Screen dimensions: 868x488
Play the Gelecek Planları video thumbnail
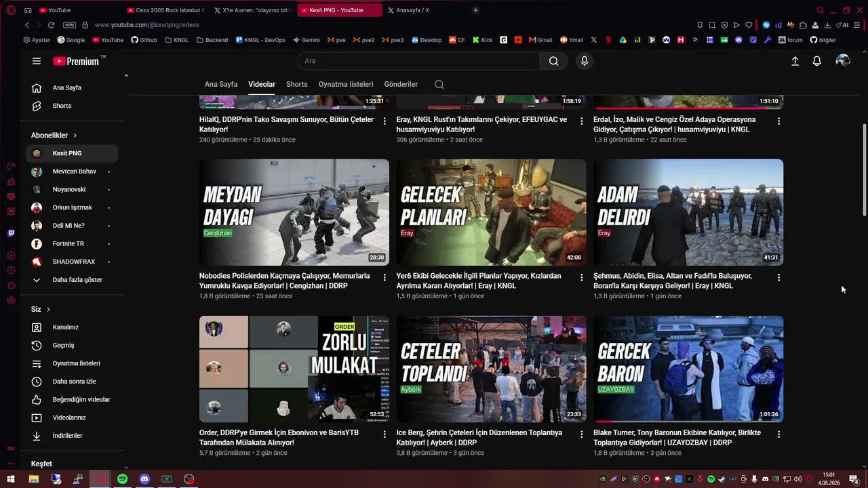pyautogui.click(x=492, y=212)
